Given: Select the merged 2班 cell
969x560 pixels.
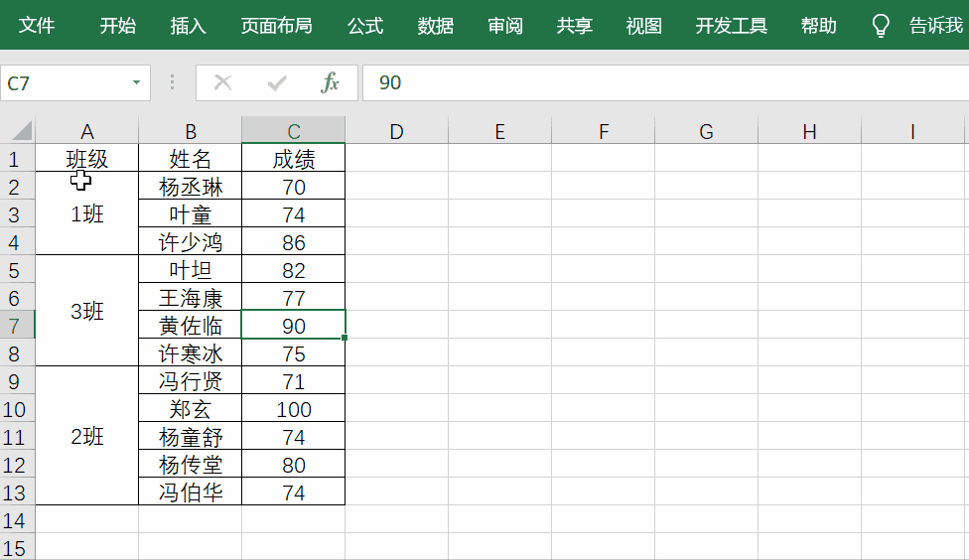Looking at the screenshot, I should click(87, 436).
